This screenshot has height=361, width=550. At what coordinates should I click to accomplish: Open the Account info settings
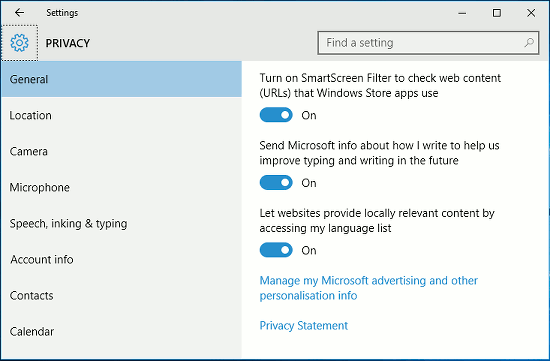(121, 260)
